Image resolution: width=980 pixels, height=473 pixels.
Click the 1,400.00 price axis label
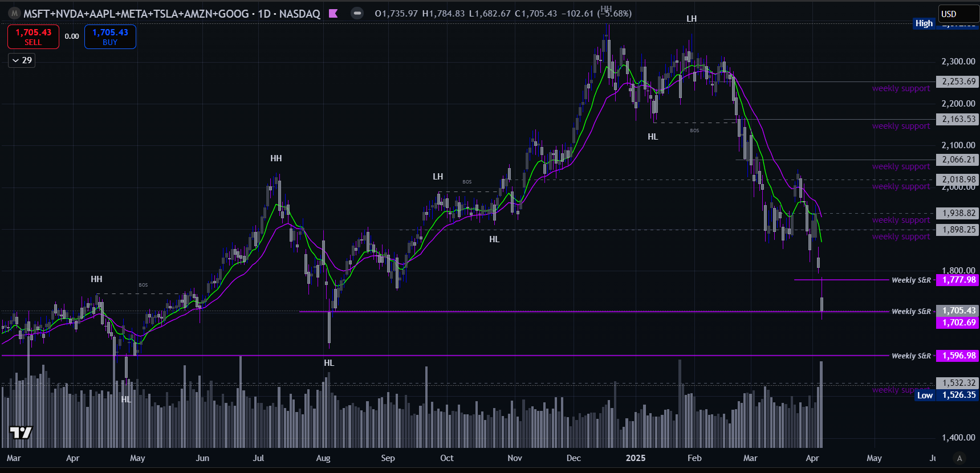958,438
